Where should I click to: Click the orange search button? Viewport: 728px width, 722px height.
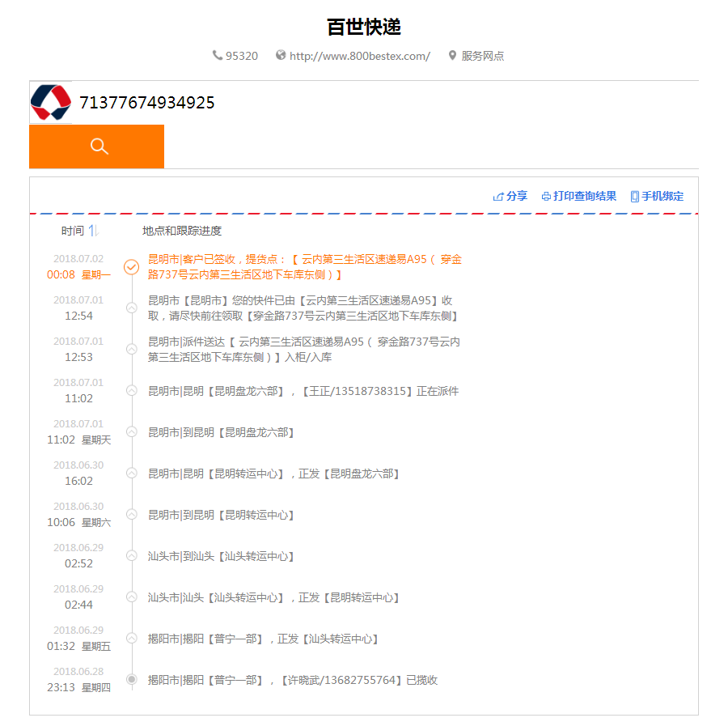(96, 147)
